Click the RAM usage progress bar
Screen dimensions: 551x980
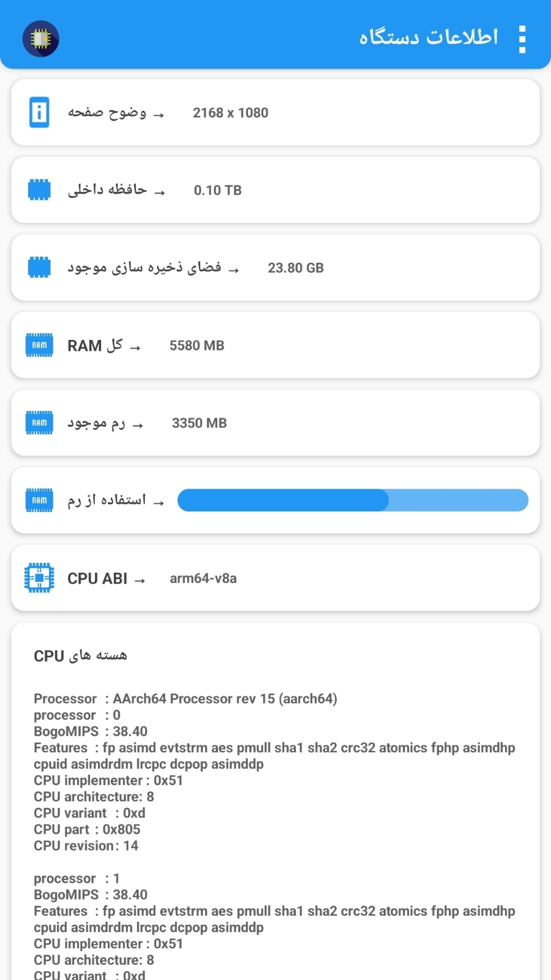tap(352, 500)
